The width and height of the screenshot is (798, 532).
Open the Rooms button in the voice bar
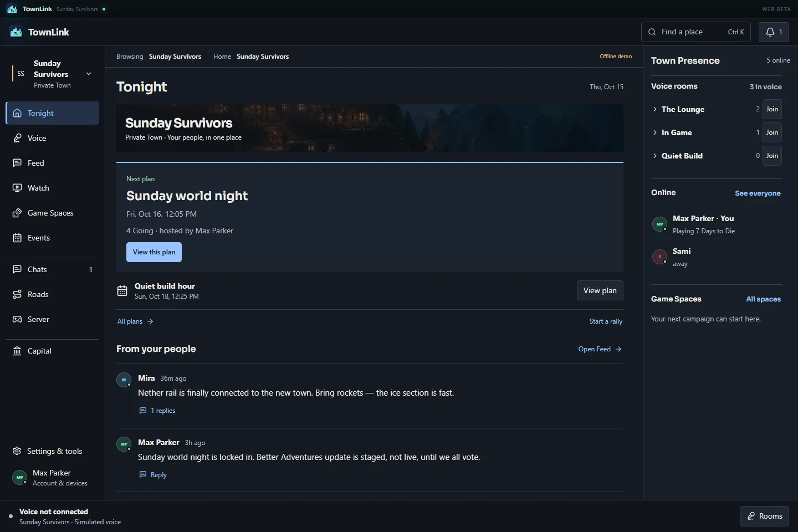(764, 516)
